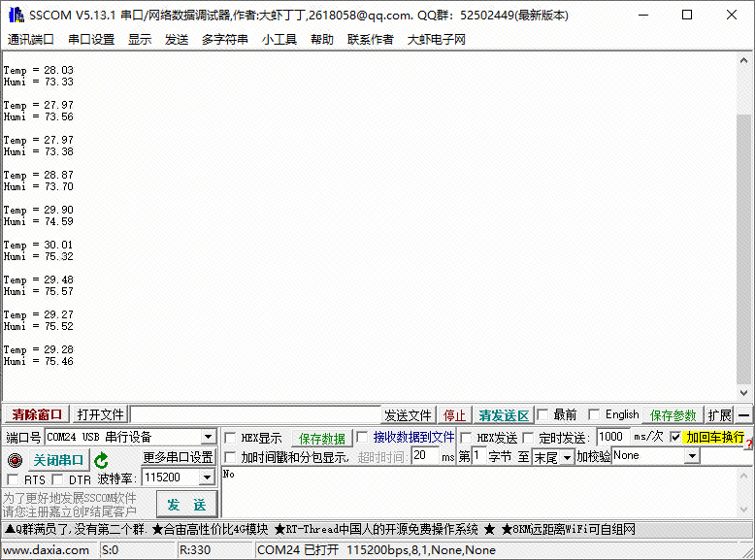Click the green refresh ports icon
The height and width of the screenshot is (560, 755).
click(101, 460)
